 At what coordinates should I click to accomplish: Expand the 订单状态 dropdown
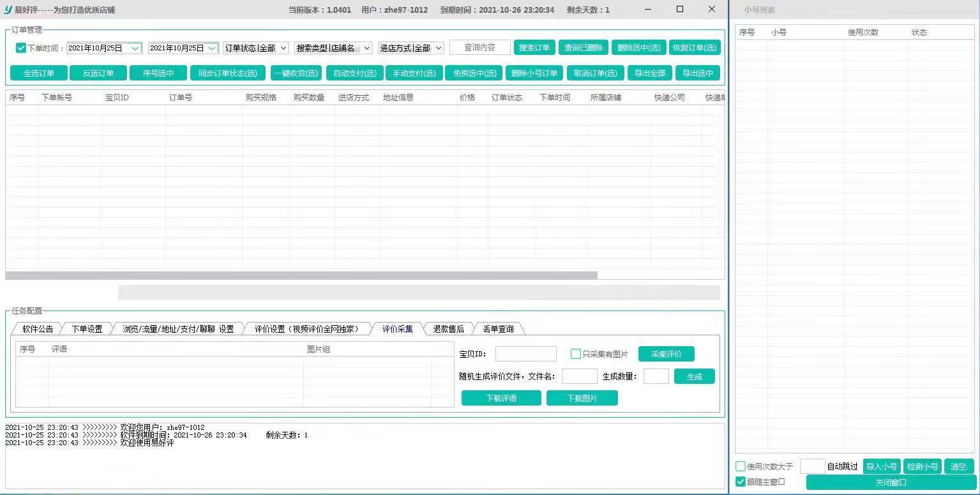pyautogui.click(x=283, y=48)
